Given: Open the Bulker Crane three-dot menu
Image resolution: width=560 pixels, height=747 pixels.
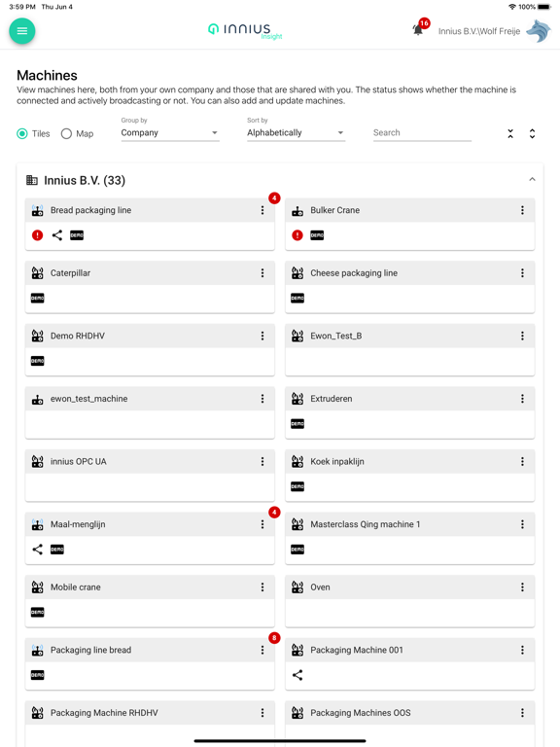Looking at the screenshot, I should click(522, 210).
